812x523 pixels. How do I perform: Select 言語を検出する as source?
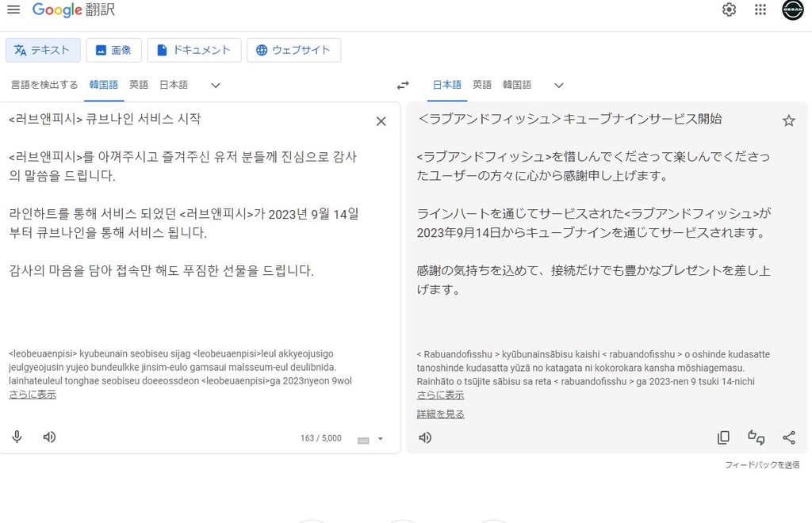[x=44, y=85]
